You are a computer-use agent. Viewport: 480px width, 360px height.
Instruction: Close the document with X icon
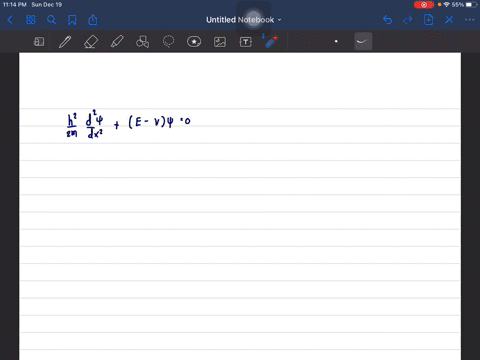coord(449,20)
